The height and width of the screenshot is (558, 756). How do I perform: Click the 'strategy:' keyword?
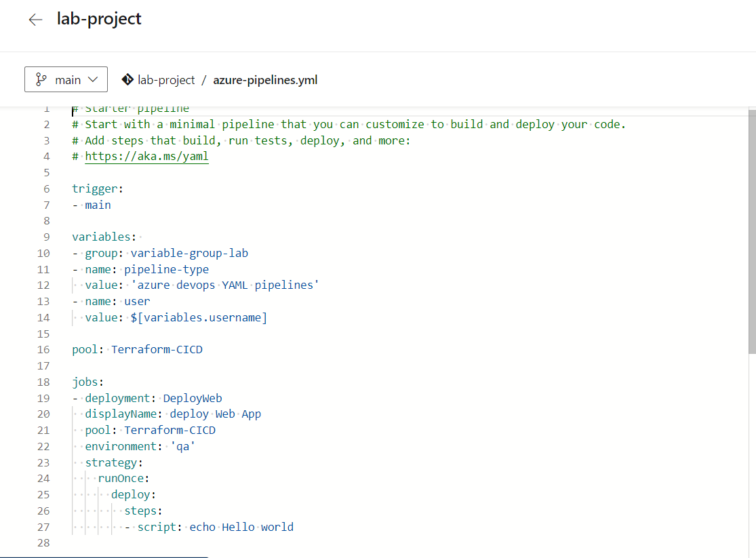[114, 462]
